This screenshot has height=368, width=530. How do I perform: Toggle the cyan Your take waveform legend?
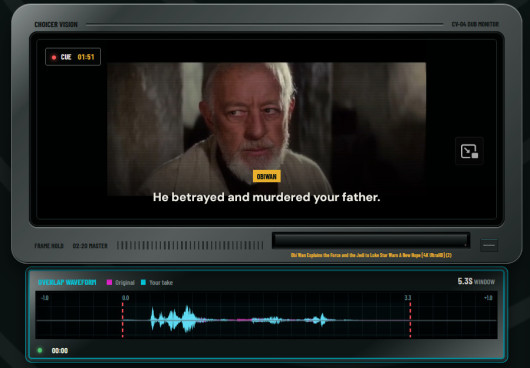pos(157,283)
